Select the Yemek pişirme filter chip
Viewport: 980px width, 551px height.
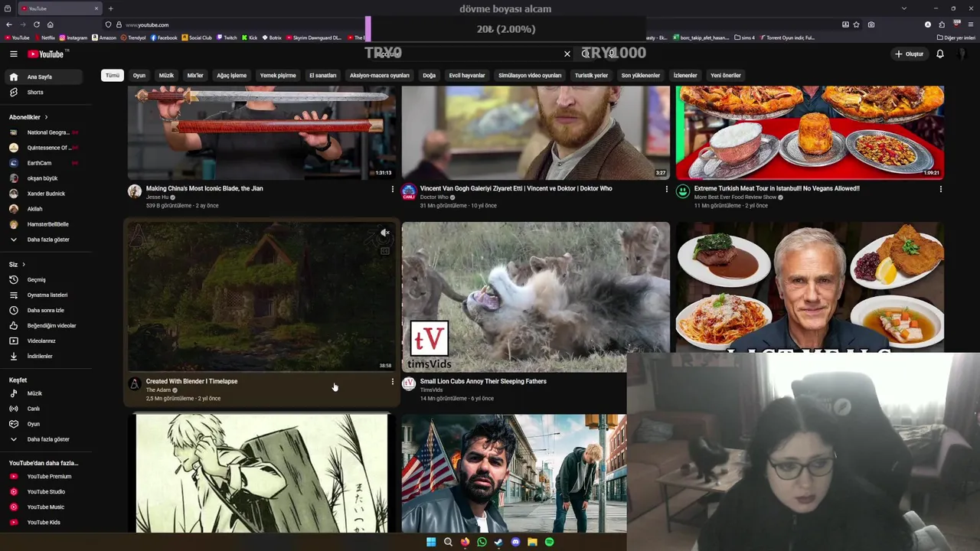click(278, 76)
